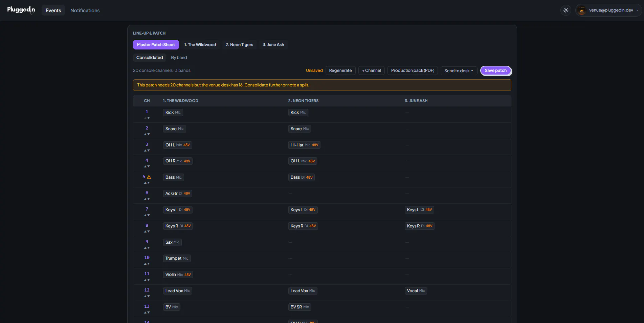
Task: Select the Neon Tigers Hi-Hat chip
Action: click(305, 145)
